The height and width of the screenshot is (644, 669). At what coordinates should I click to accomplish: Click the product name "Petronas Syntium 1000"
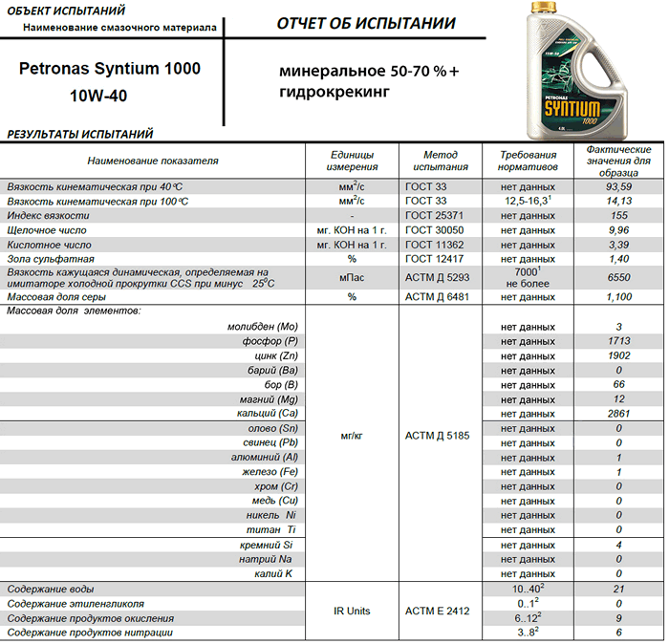click(110, 69)
